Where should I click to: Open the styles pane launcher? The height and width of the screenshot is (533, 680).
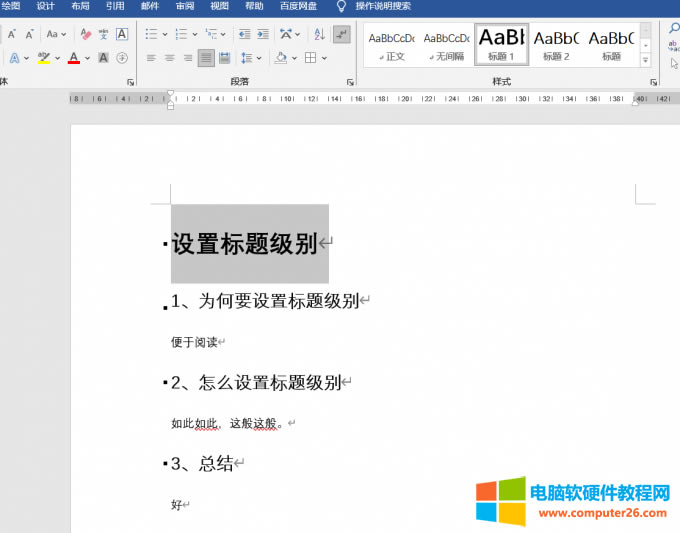click(653, 82)
